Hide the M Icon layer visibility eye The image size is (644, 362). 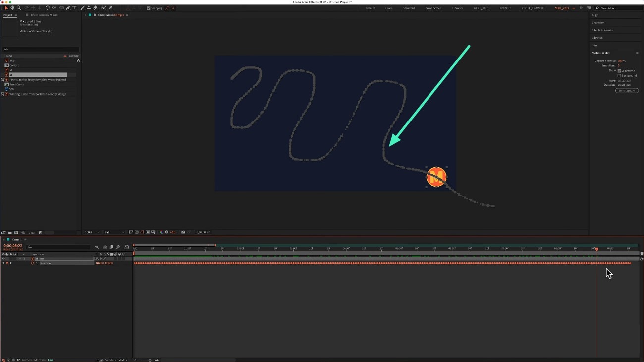coord(2,258)
